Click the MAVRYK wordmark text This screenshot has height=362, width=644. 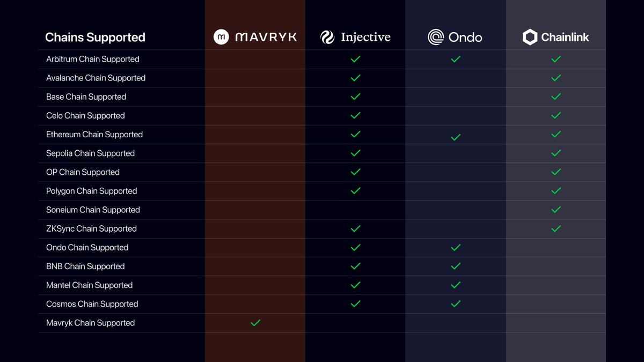(266, 37)
